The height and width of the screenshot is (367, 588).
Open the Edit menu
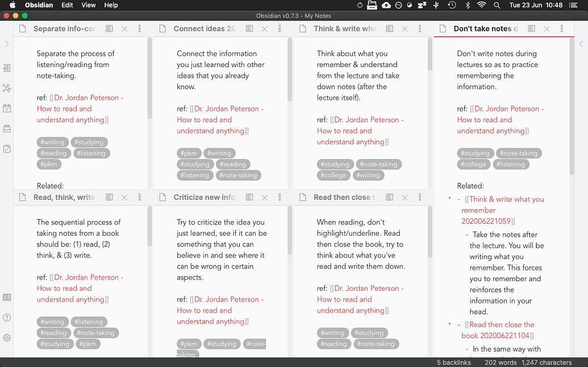[x=66, y=5]
